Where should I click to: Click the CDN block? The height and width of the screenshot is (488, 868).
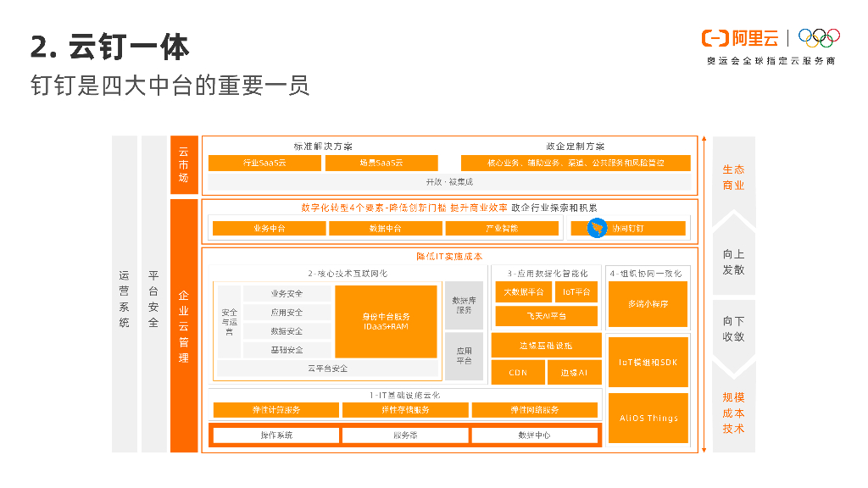(x=518, y=372)
